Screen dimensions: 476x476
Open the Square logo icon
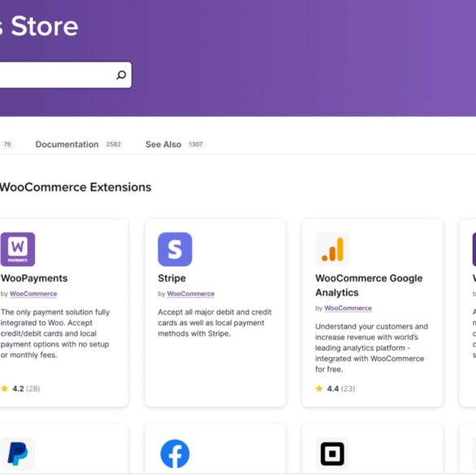click(x=333, y=454)
